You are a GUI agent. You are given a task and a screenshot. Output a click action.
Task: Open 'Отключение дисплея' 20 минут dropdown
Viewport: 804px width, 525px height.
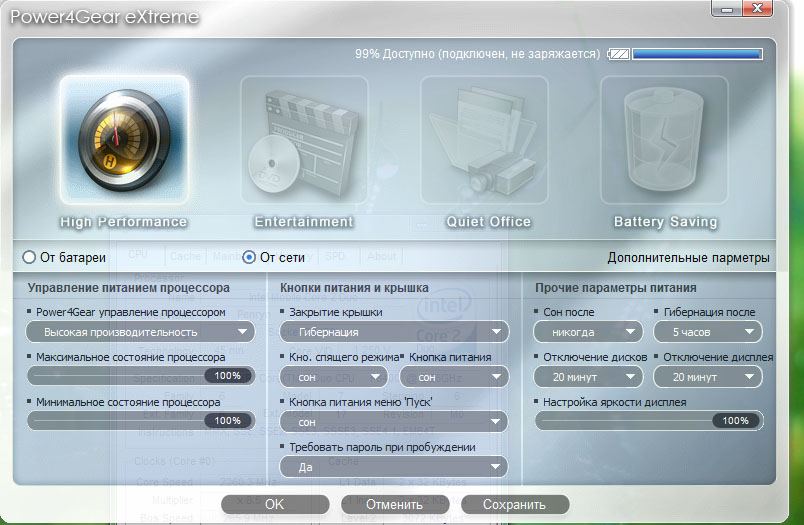pos(708,377)
